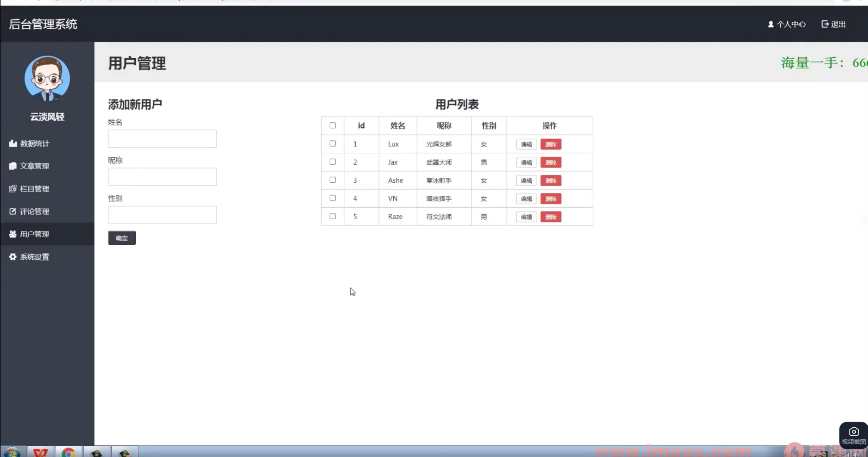Click 删除 for user Ashe
Image resolution: width=868 pixels, height=457 pixels.
point(551,180)
